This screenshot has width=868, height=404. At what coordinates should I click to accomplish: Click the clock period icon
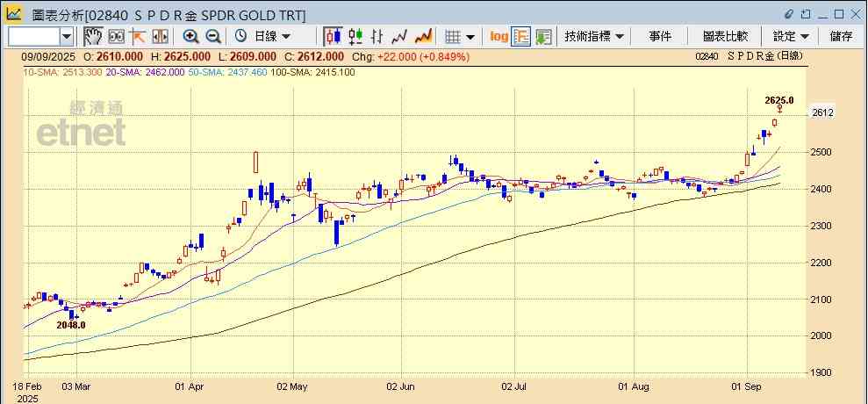240,37
